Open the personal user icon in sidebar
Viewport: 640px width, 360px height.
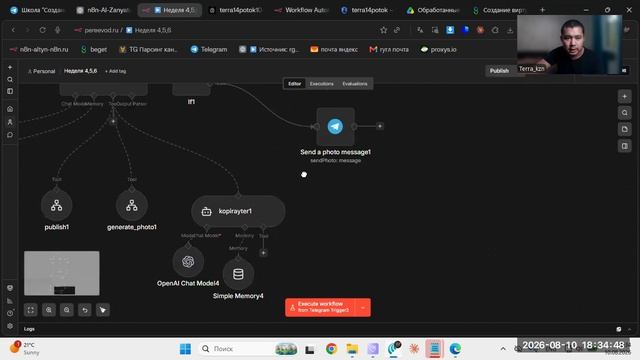tap(10, 122)
